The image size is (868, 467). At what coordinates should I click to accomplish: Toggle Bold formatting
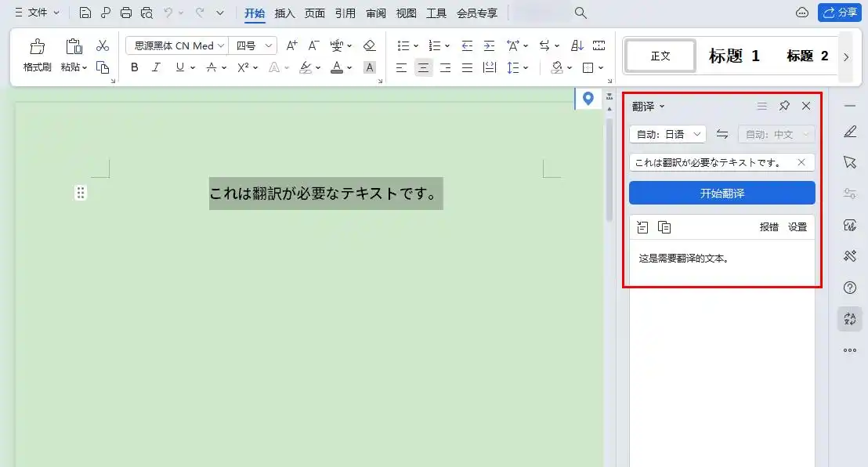coord(135,67)
